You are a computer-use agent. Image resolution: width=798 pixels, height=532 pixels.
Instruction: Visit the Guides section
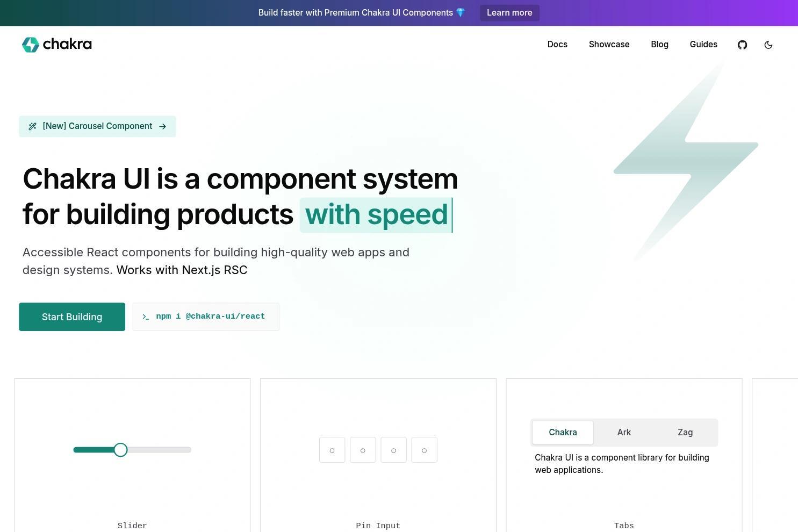[703, 45]
